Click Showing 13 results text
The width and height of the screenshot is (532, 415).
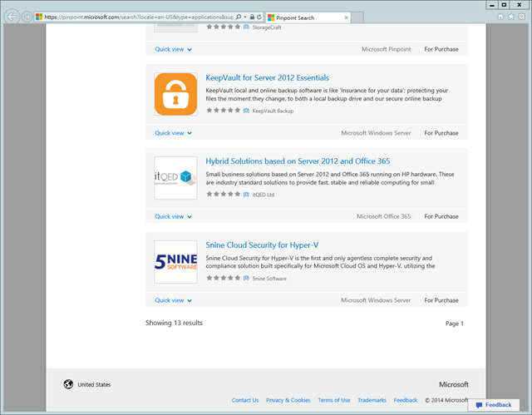174,323
